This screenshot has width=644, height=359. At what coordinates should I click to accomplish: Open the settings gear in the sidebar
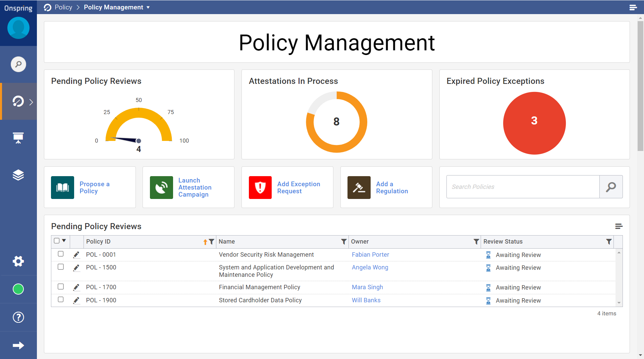18,261
